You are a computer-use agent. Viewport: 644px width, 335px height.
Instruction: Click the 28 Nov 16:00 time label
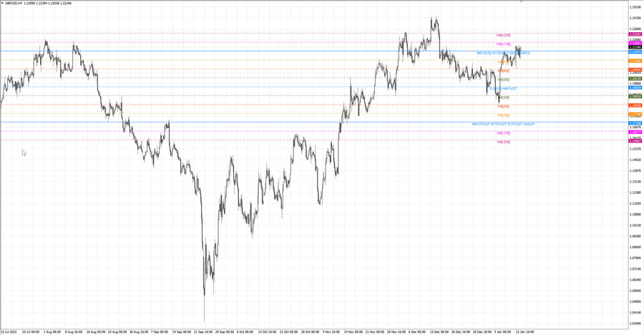[396, 331]
